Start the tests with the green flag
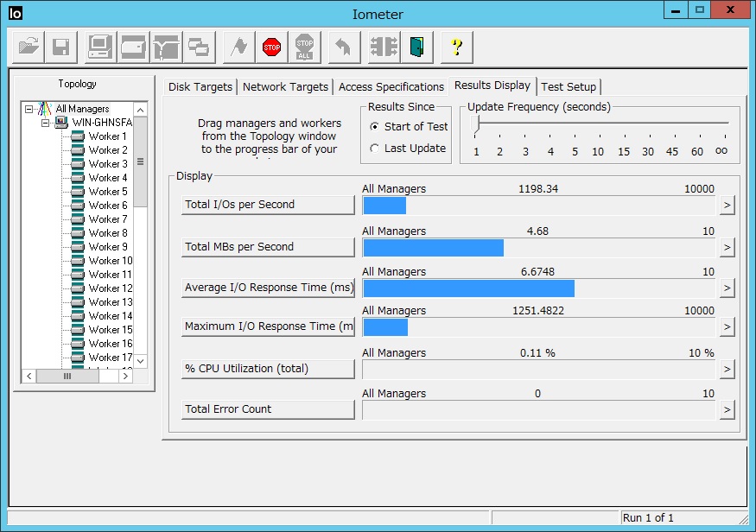 pos(239,47)
